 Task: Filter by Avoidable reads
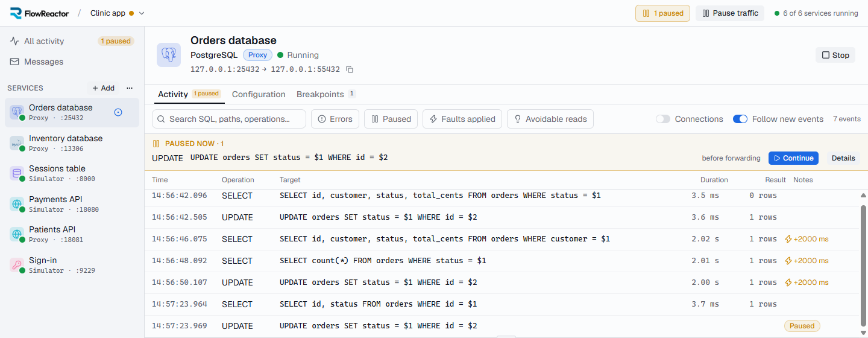pyautogui.click(x=550, y=119)
